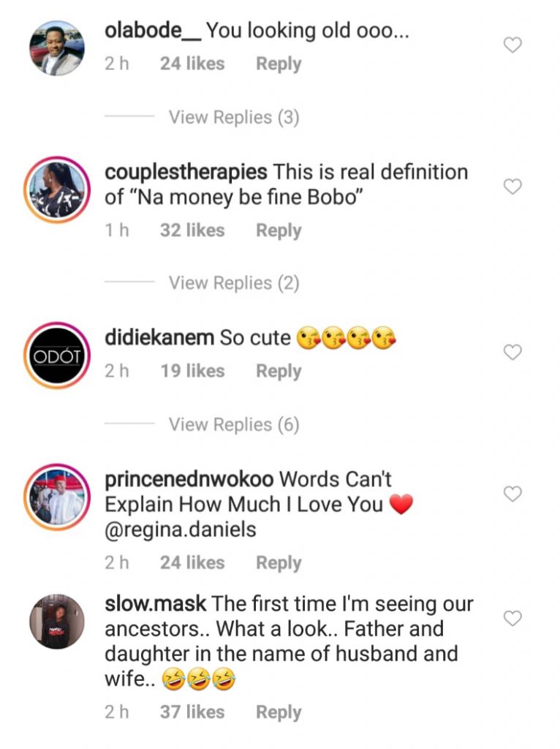Open olabode__ profile picture
The image size is (560, 749).
[57, 48]
